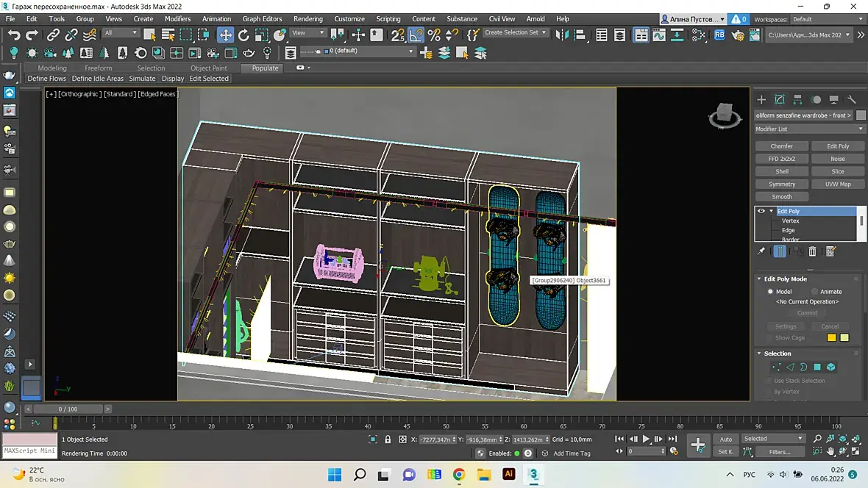This screenshot has height=488, width=868.
Task: Switch to the Object Paint ribbon tab
Action: click(209, 68)
